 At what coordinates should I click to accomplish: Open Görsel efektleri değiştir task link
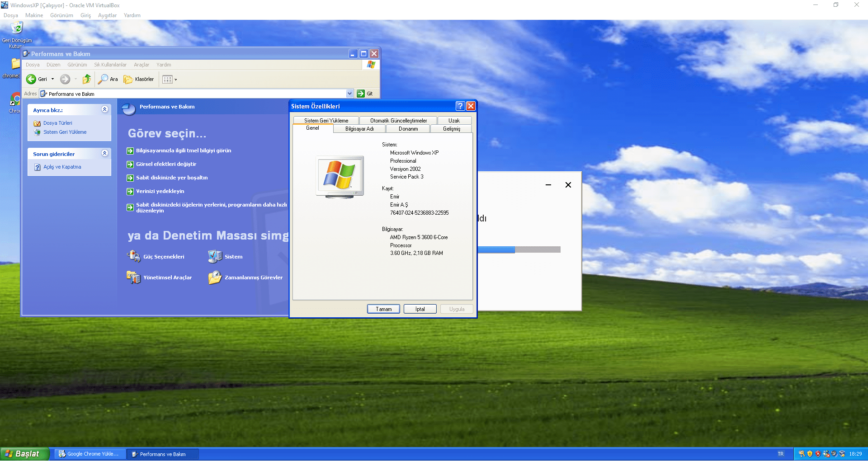(x=166, y=164)
